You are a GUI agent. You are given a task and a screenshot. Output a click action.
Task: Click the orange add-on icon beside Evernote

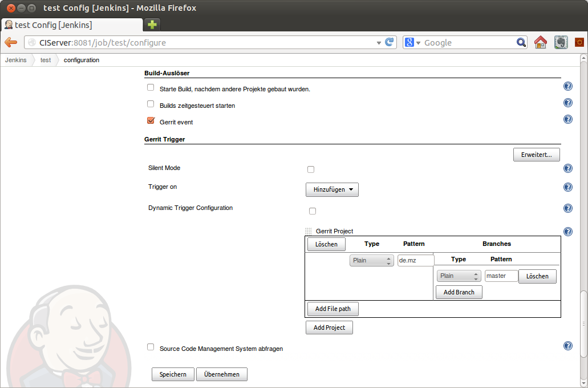[x=579, y=42]
